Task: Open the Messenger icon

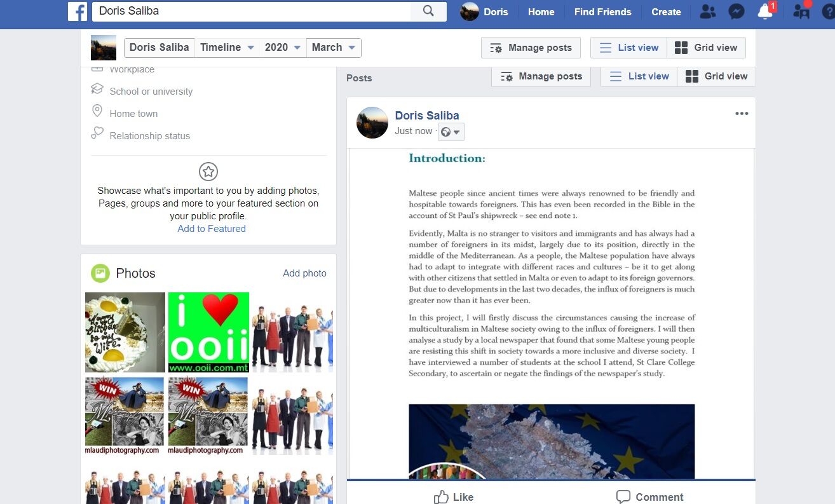Action: [736, 11]
